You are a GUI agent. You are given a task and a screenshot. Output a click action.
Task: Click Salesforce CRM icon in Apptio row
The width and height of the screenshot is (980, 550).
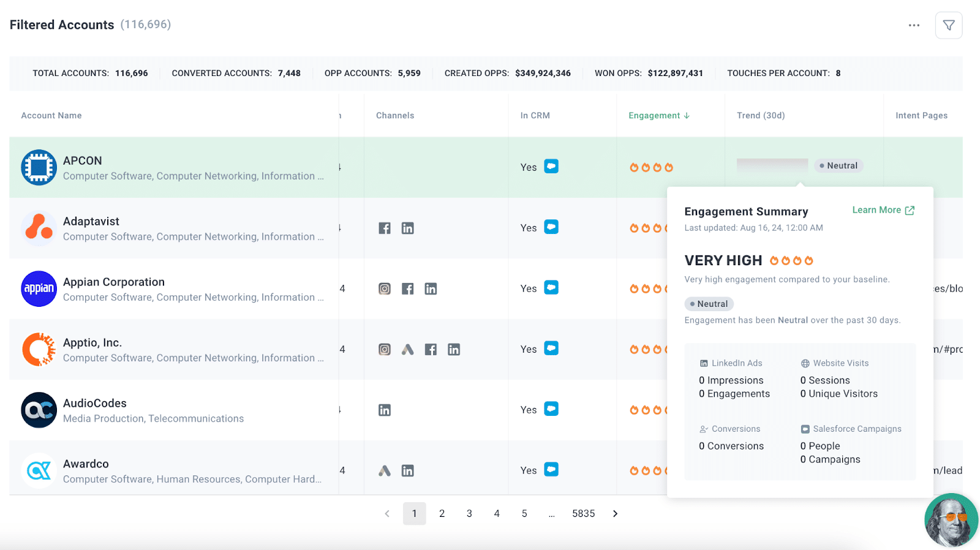coord(551,348)
